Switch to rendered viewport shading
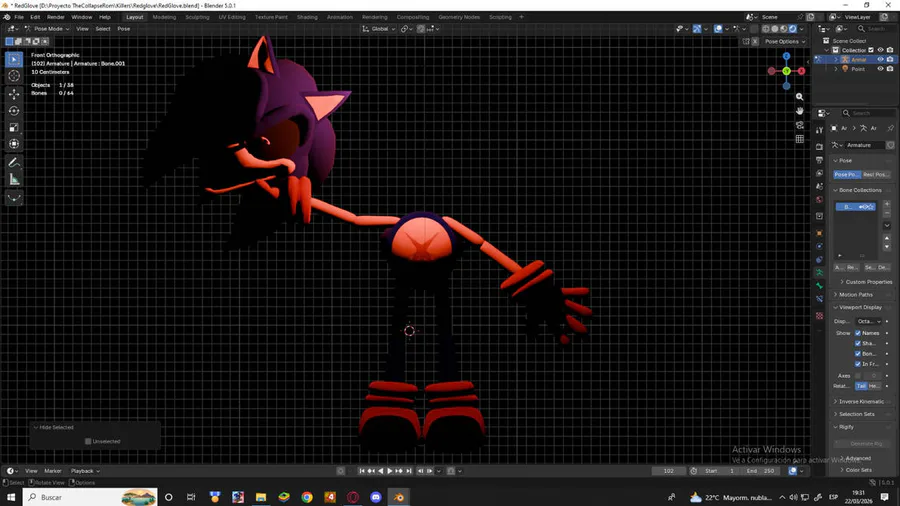This screenshot has width=900, height=506. 793,29
